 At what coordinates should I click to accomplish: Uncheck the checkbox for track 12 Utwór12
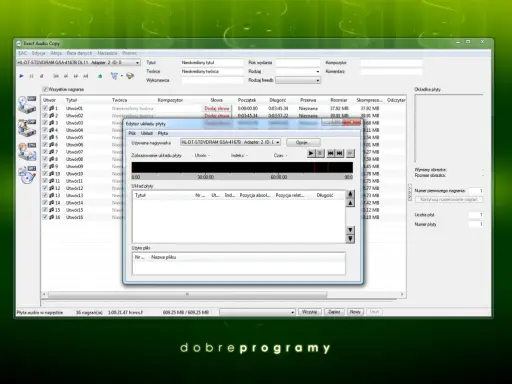pos(45,188)
